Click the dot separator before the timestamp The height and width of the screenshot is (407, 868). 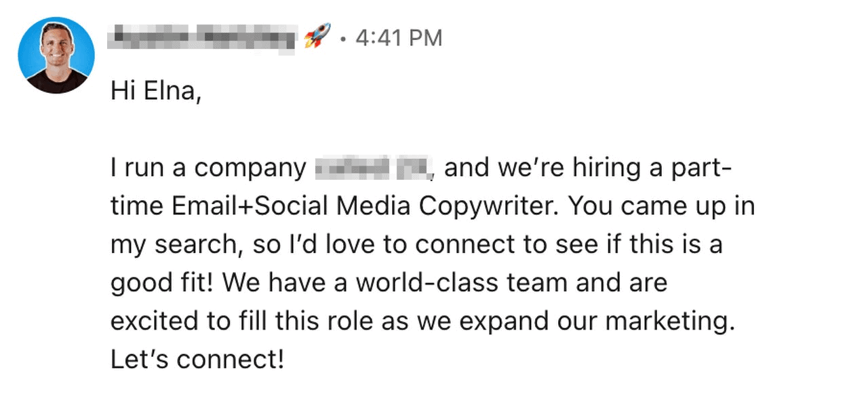pyautogui.click(x=344, y=39)
